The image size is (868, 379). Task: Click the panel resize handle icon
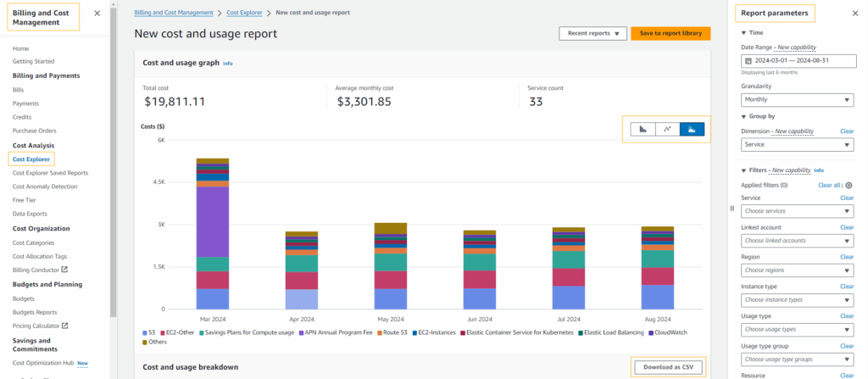coord(732,209)
